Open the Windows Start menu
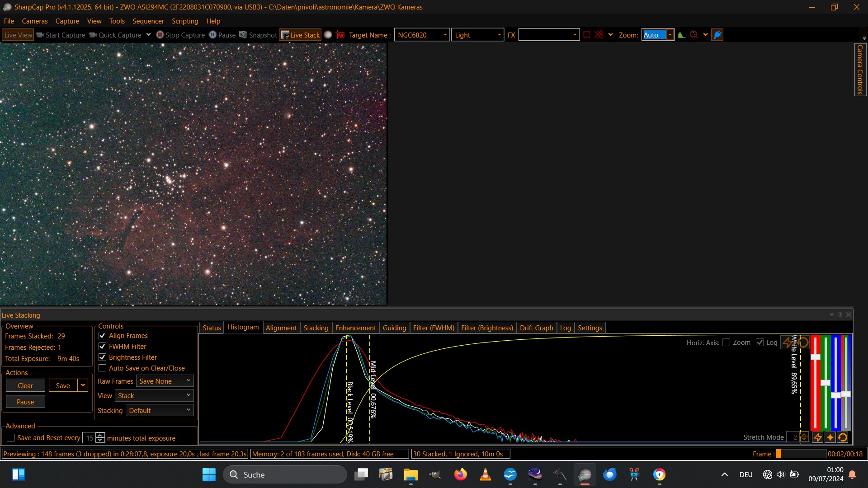Image resolution: width=868 pixels, height=488 pixels. tap(209, 474)
